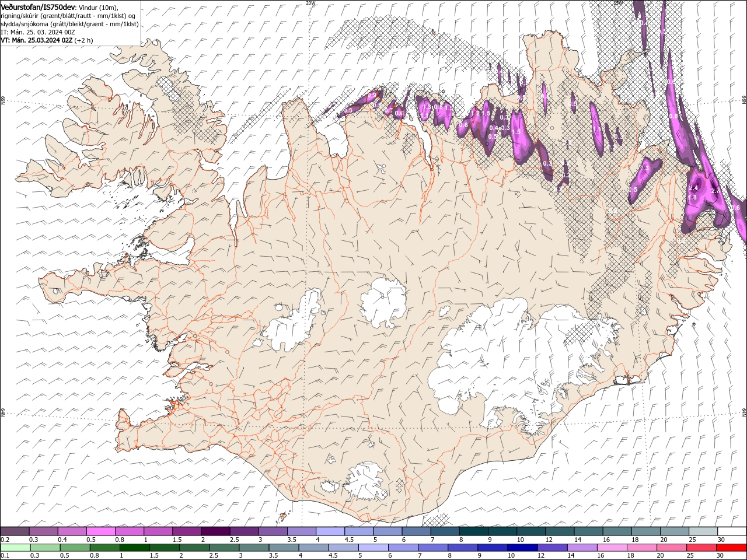The image size is (747, 560).
Task: Click the rigning/skúrir legend description line
Action: click(68, 16)
